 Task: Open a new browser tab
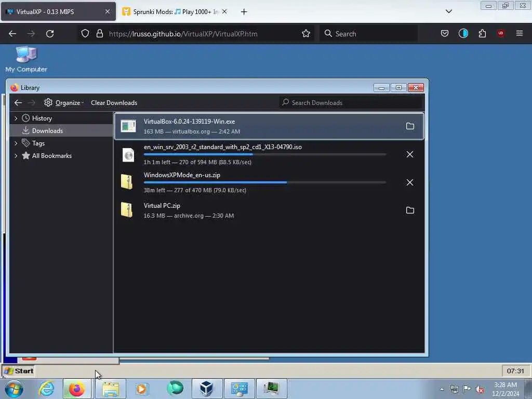pos(244,12)
